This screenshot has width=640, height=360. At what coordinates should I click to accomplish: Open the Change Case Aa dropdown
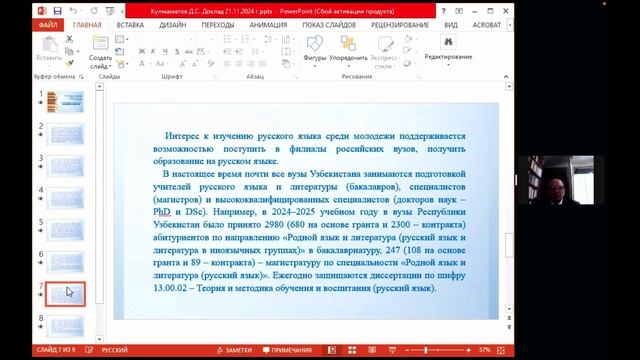click(162, 64)
